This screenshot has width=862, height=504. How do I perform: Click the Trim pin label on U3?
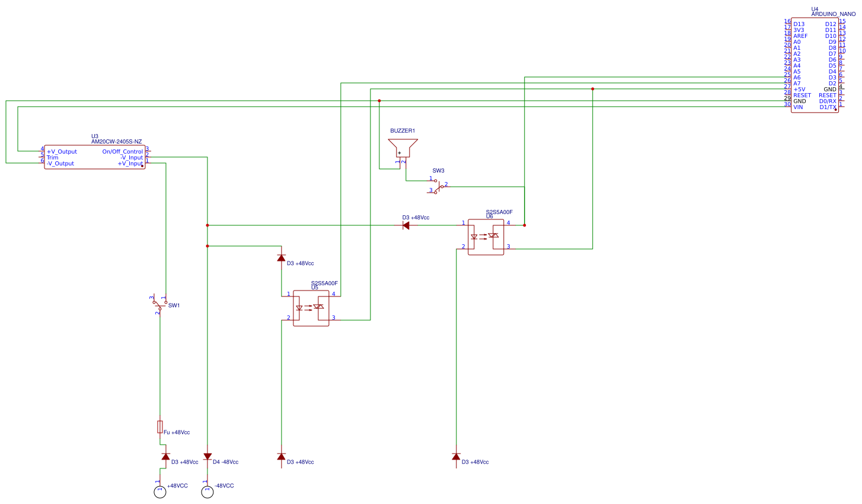[x=52, y=158]
